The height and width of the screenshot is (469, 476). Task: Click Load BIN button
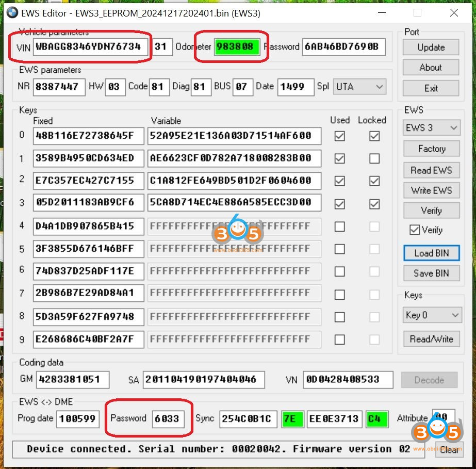pos(431,253)
